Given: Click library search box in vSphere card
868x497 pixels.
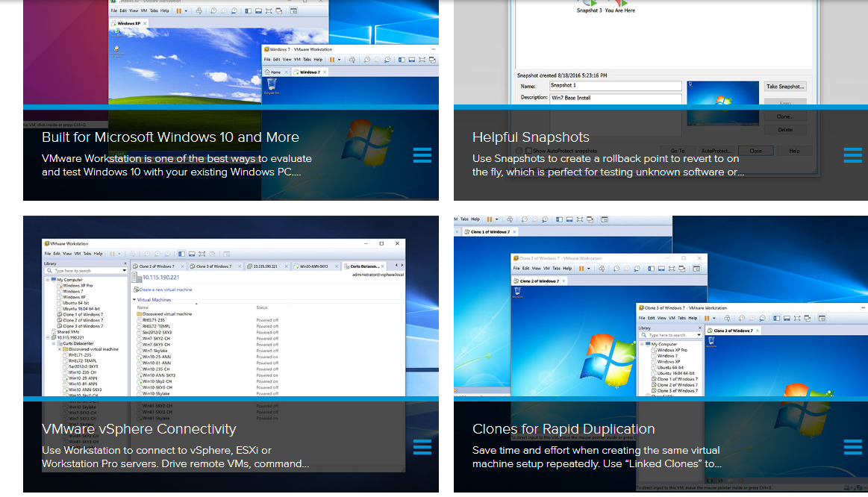Looking at the screenshot, I should click(84, 271).
